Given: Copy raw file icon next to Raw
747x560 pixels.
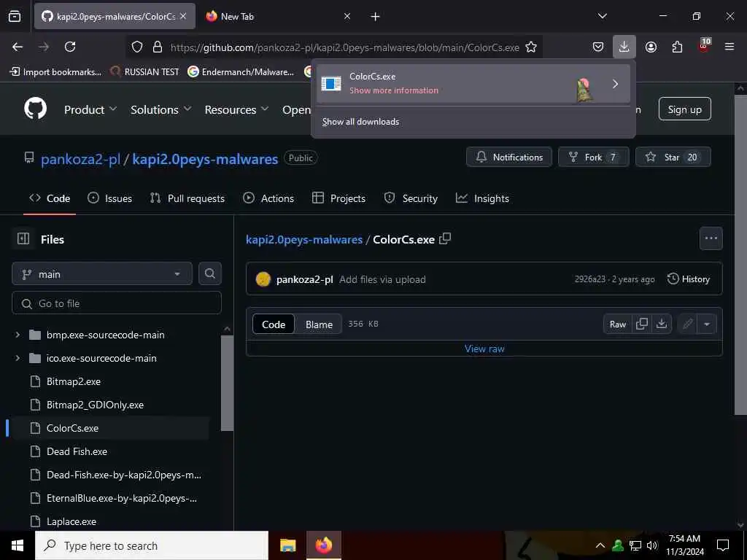Looking at the screenshot, I should tap(642, 324).
